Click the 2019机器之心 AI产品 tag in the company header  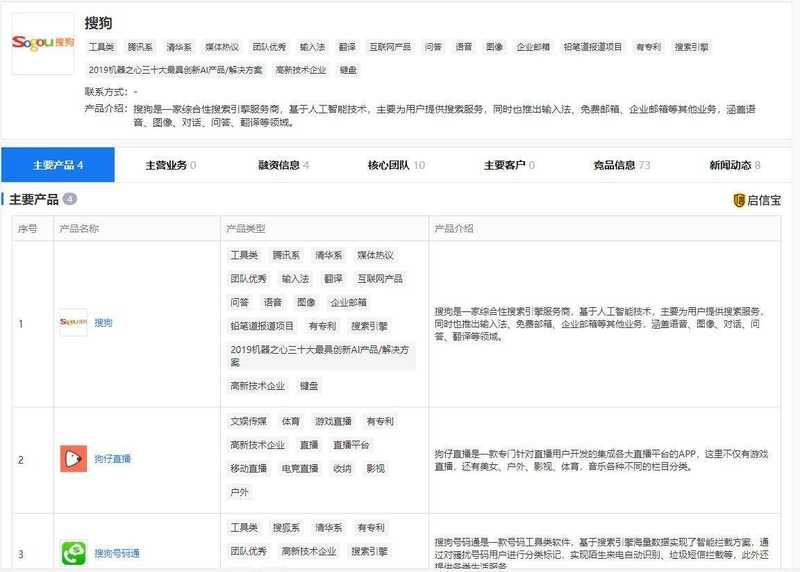tap(175, 70)
